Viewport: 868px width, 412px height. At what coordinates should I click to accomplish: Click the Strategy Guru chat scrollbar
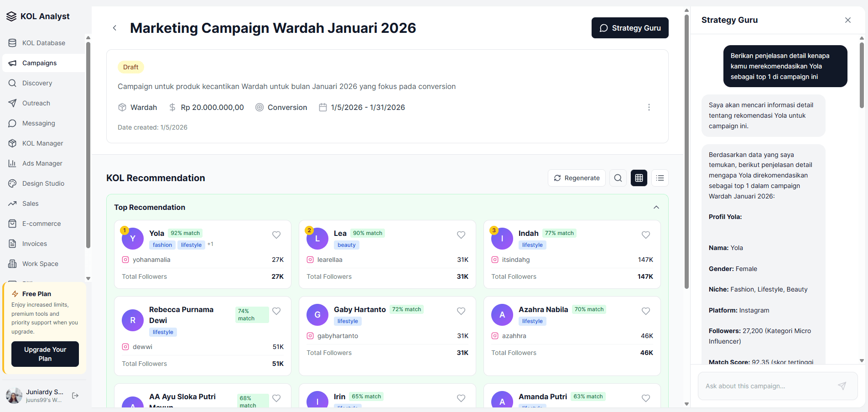pos(861,75)
